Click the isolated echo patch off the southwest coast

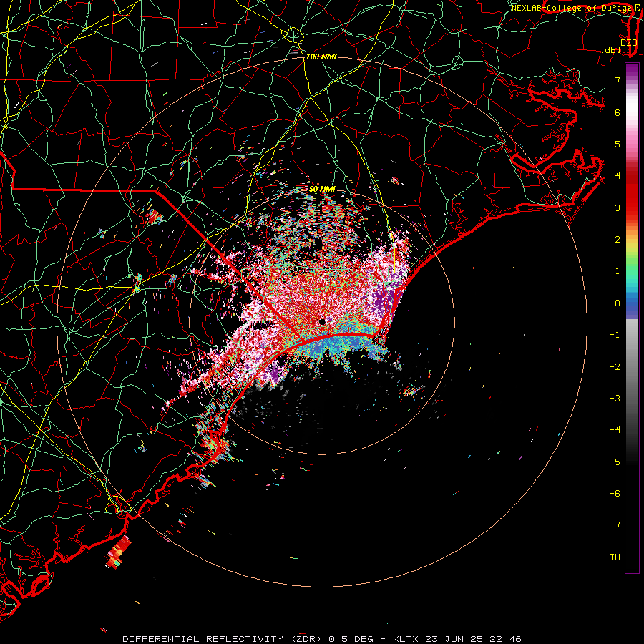119,552
